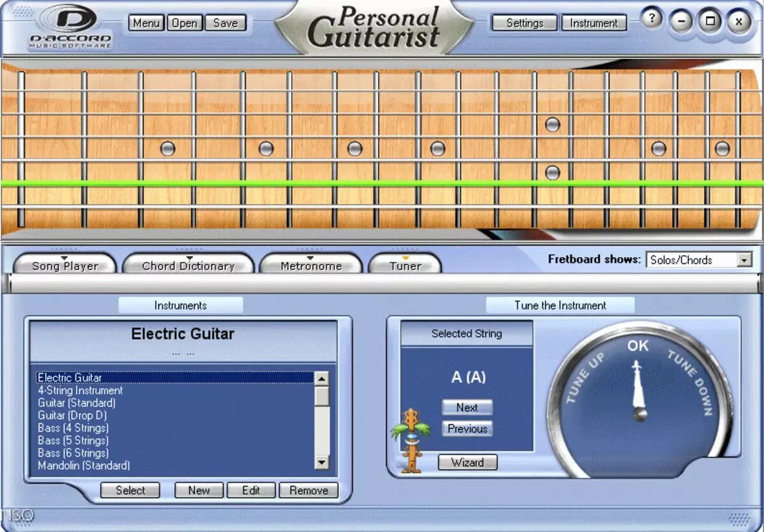764x532 pixels.
Task: Click the Open button in top toolbar
Action: click(x=185, y=23)
